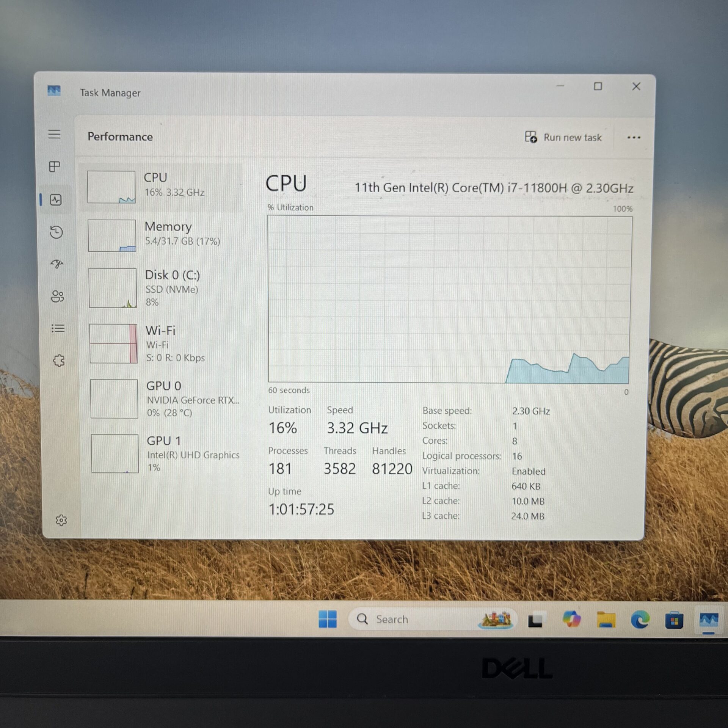Click the processor name i7-11800H text
Image resolution: width=728 pixels, height=728 pixels.
[494, 188]
